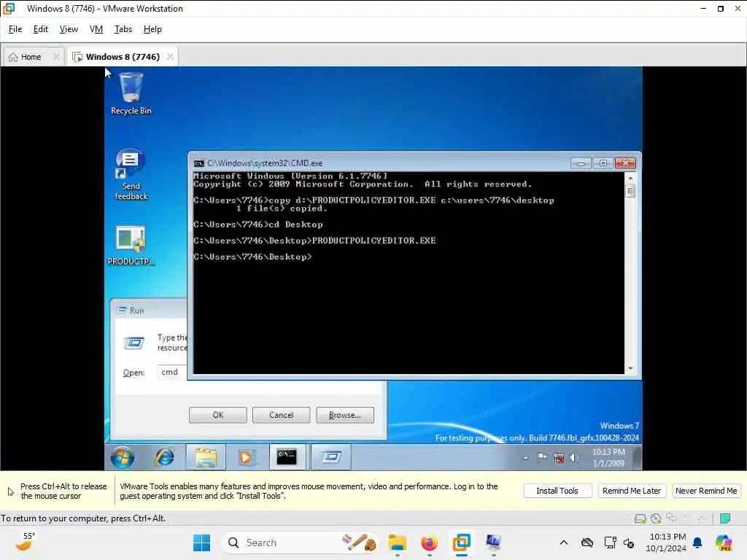This screenshot has height=560, width=747.
Task: Open the Edit menu
Action: tap(41, 29)
